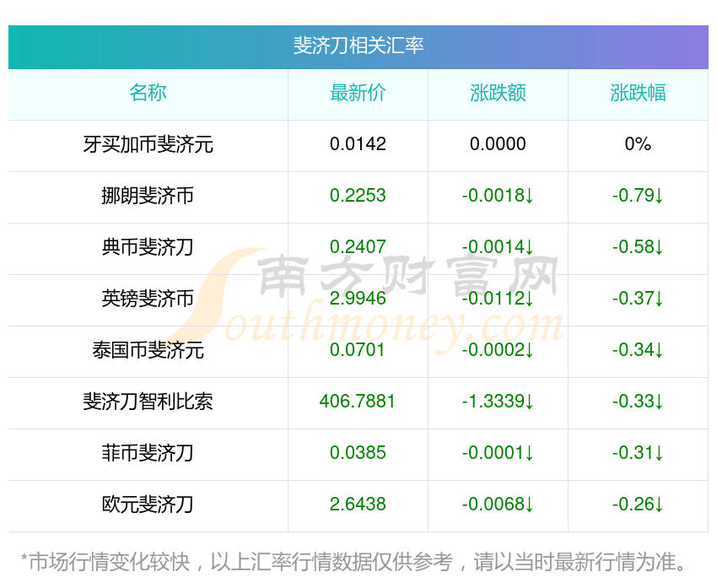Screen dimensions: 717x588
Task: Click the 英镑斐济币 currency pair
Action: pos(148,299)
